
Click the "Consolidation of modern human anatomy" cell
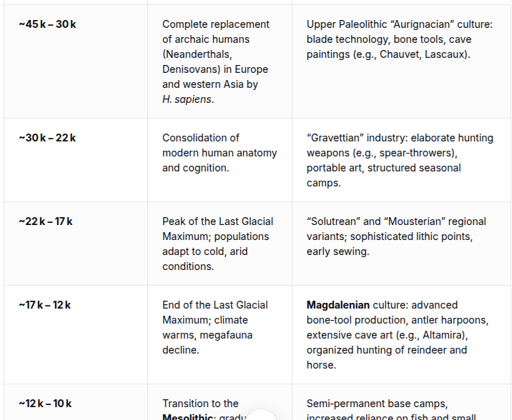(x=219, y=152)
